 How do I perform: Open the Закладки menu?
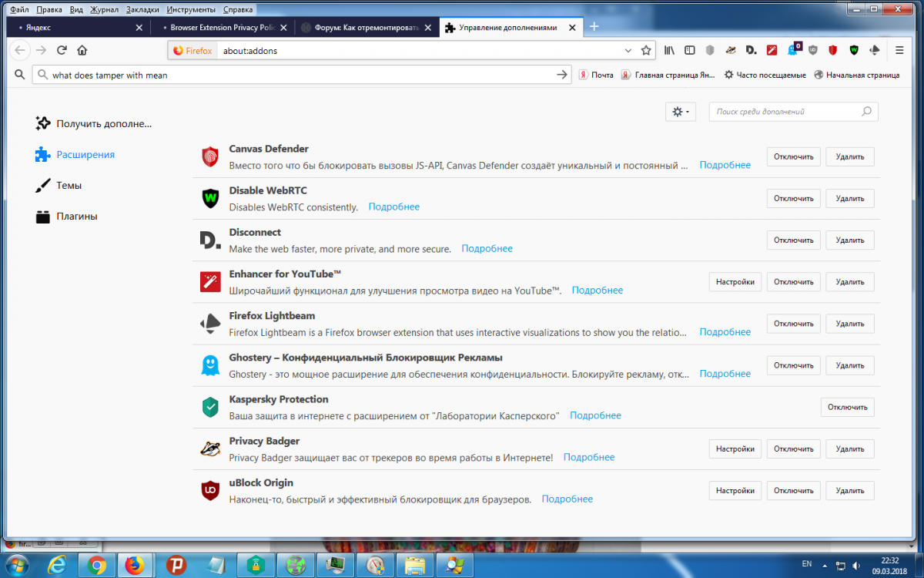(142, 10)
